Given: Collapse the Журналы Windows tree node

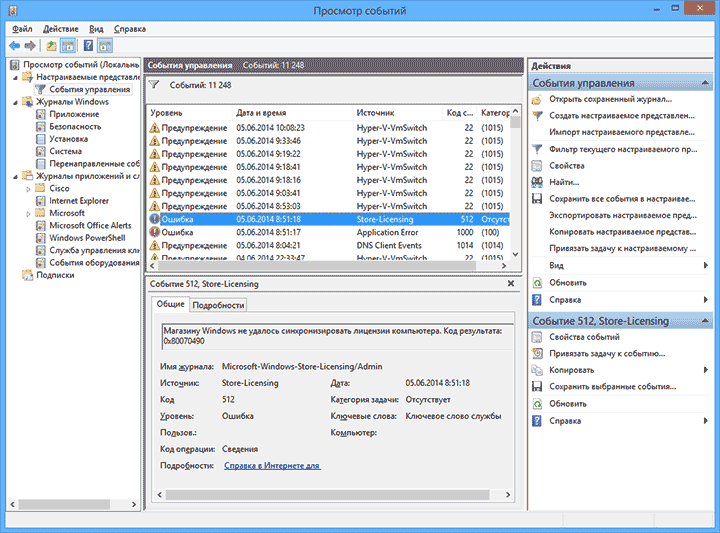Looking at the screenshot, I should pos(16,102).
